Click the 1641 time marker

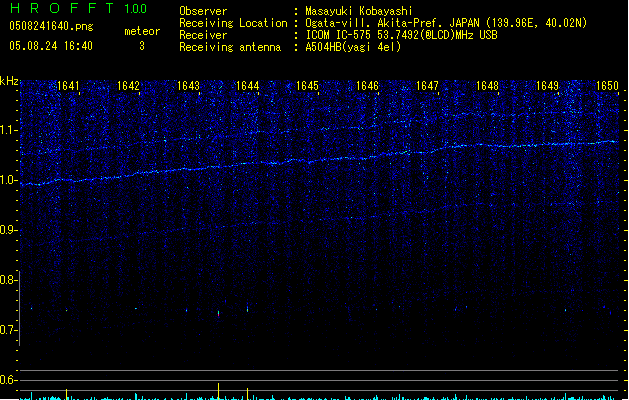pos(69,86)
